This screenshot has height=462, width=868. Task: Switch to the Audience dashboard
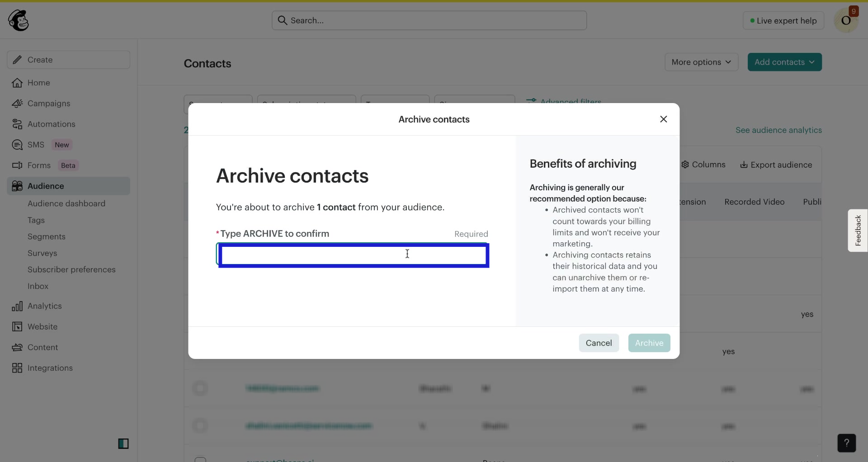click(x=66, y=203)
